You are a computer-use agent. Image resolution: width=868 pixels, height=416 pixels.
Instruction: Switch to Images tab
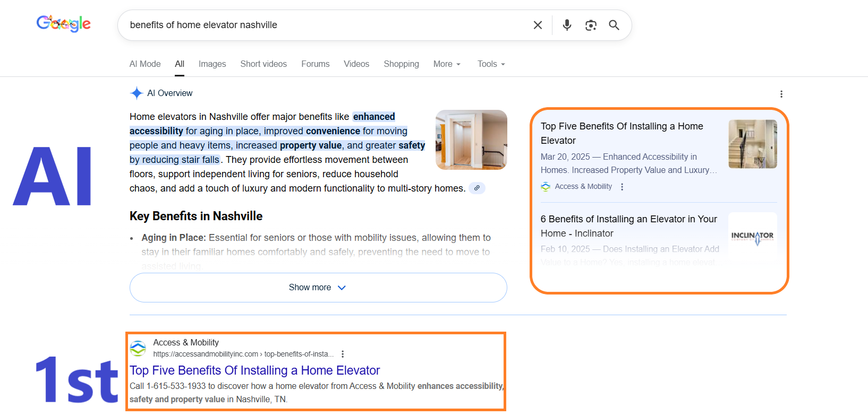(x=212, y=64)
